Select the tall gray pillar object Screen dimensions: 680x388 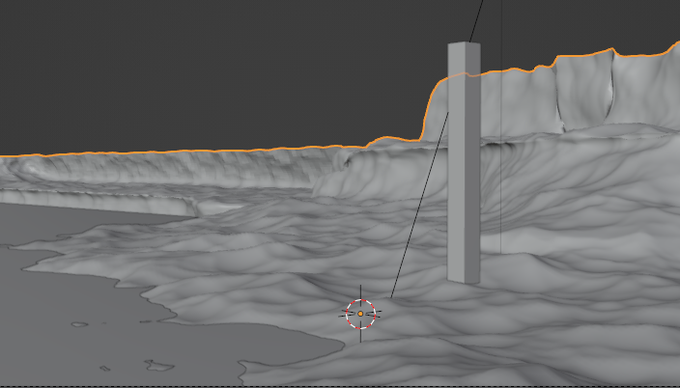pyautogui.click(x=464, y=163)
